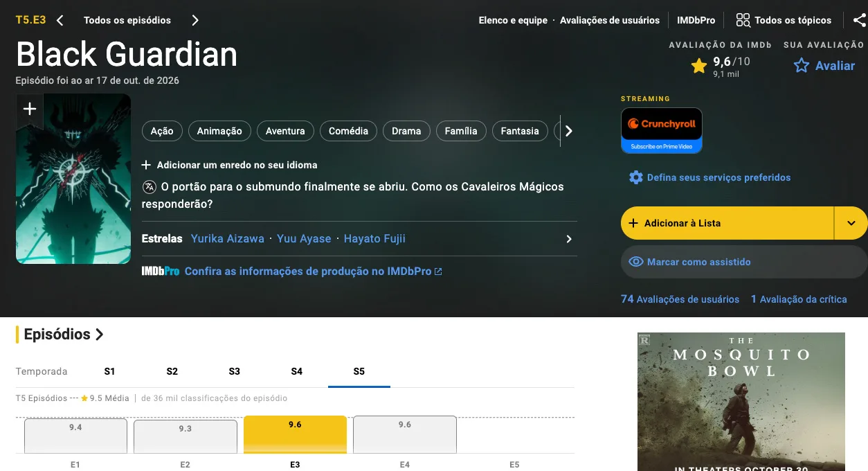
Task: Open the IMDbPro link in top bar
Action: tap(696, 20)
